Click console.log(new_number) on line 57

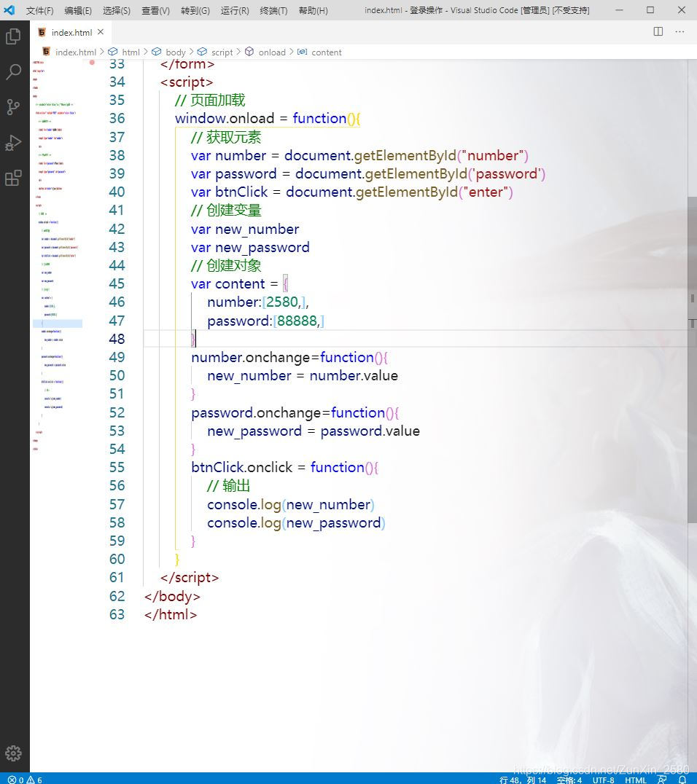[x=291, y=504]
